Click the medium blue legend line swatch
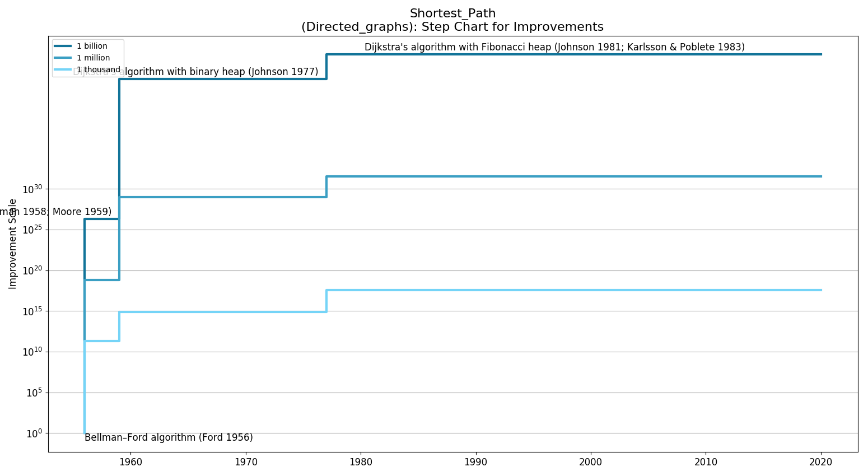The image size is (868, 476). [63, 58]
